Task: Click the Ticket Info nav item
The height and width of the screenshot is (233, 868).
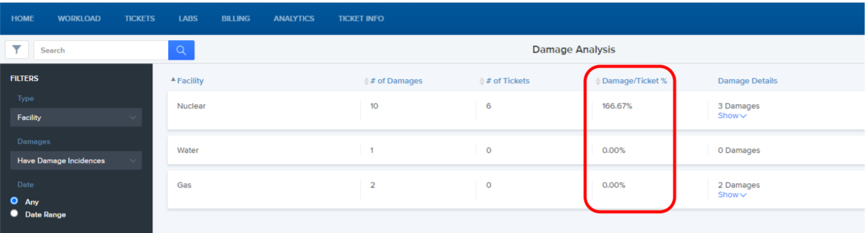Action: [x=361, y=18]
